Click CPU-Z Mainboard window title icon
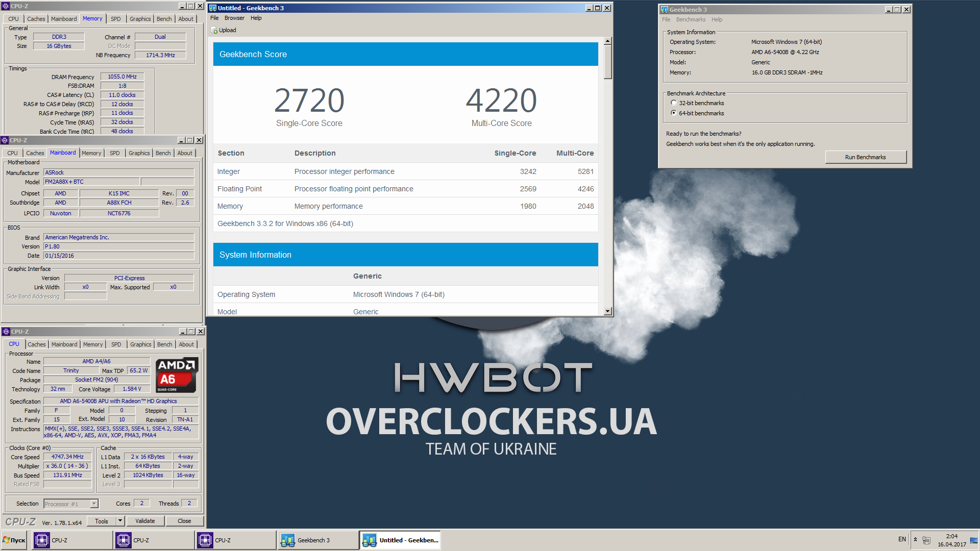980x551 pixels. click(x=5, y=140)
